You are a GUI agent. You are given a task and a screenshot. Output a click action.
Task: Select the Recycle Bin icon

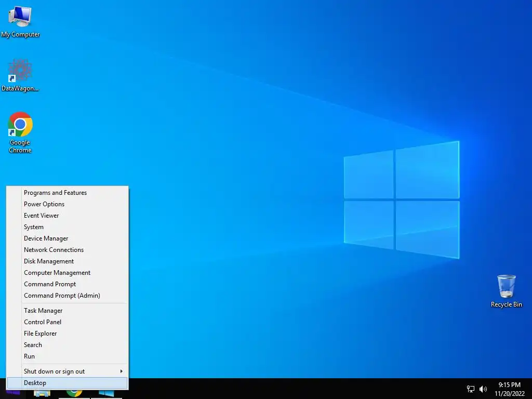point(506,291)
